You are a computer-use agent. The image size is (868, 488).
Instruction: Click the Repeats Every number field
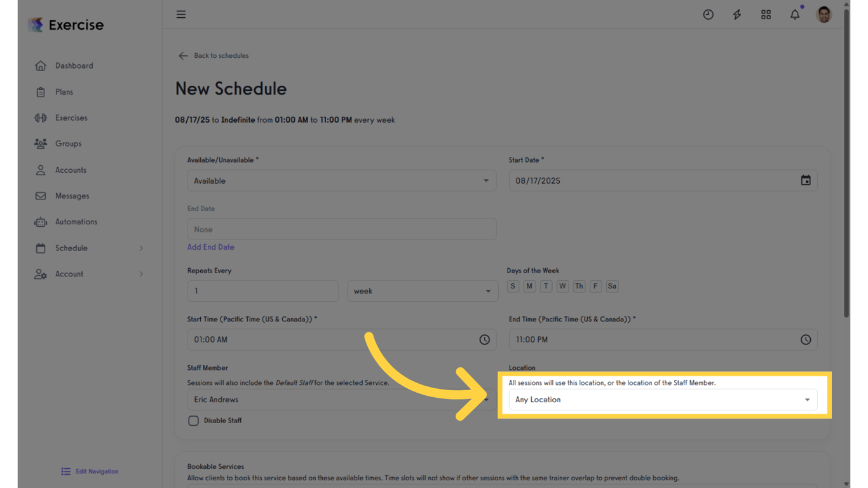pyautogui.click(x=263, y=291)
